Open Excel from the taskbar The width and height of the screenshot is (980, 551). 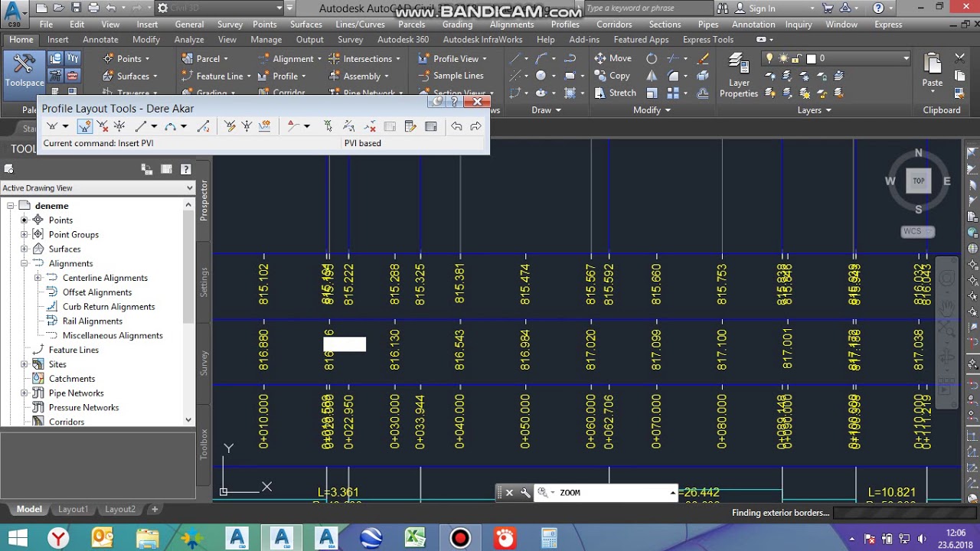[415, 538]
